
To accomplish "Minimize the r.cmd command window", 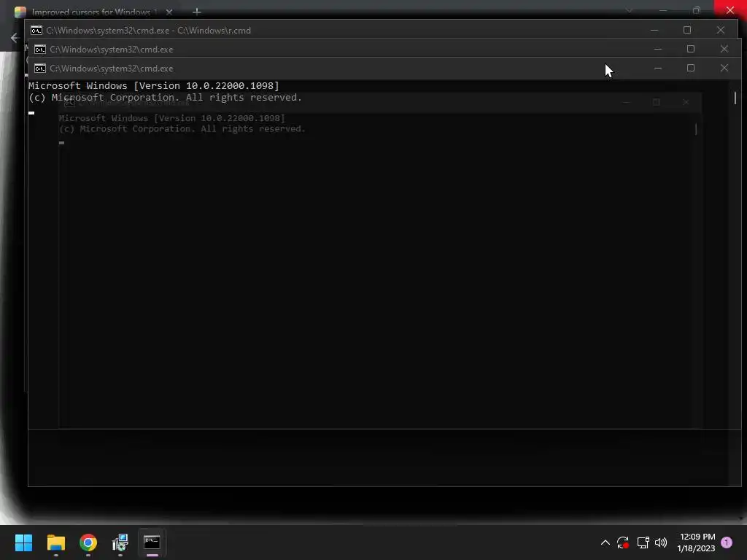I will pos(654,30).
